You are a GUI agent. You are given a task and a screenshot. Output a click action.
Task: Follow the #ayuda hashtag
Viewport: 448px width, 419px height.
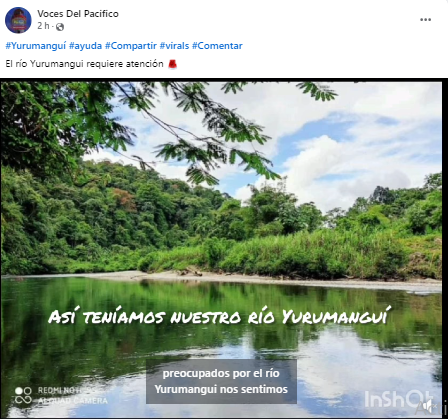click(x=85, y=46)
